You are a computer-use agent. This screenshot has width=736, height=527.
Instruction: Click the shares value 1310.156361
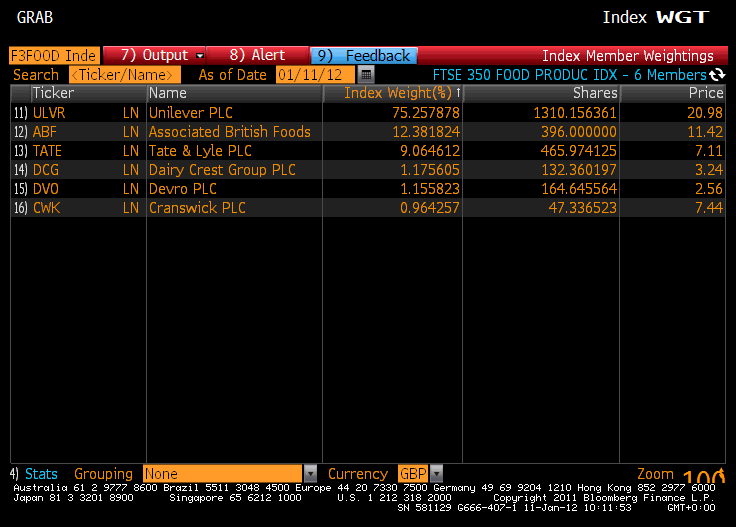575,113
